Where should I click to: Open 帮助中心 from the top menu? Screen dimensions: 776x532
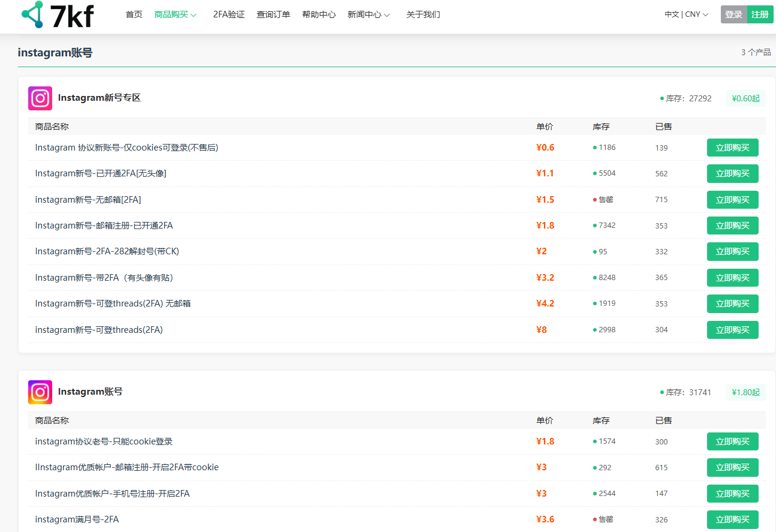pyautogui.click(x=318, y=14)
